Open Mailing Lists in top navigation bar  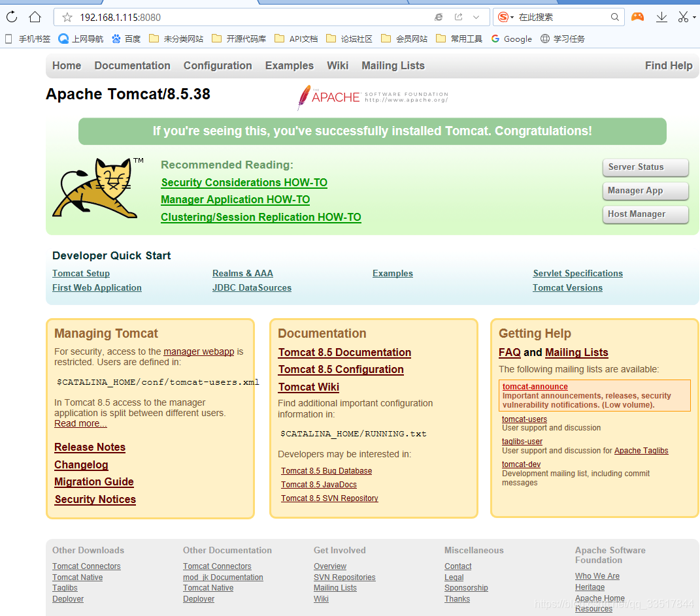[393, 65]
